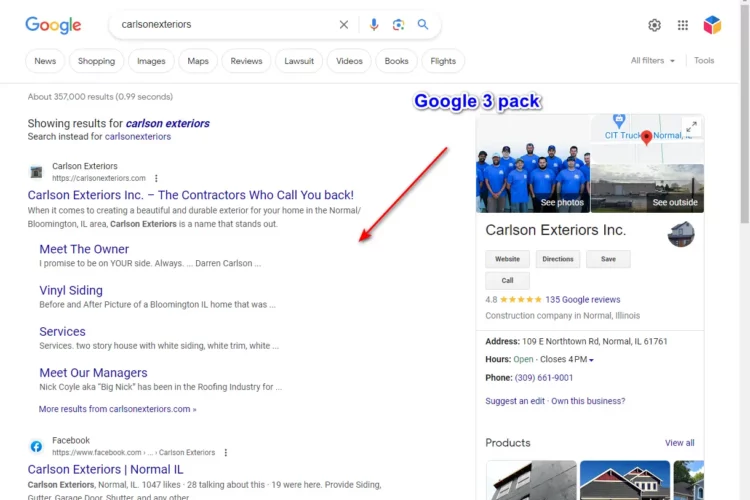
Task: Click the carlsonexteriors search input field
Action: coord(225,24)
